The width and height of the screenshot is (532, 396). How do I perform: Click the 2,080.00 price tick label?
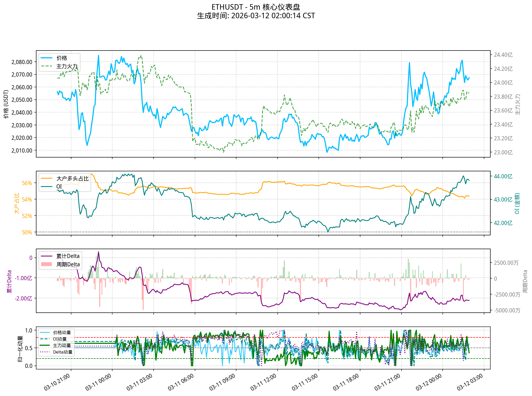[22, 62]
